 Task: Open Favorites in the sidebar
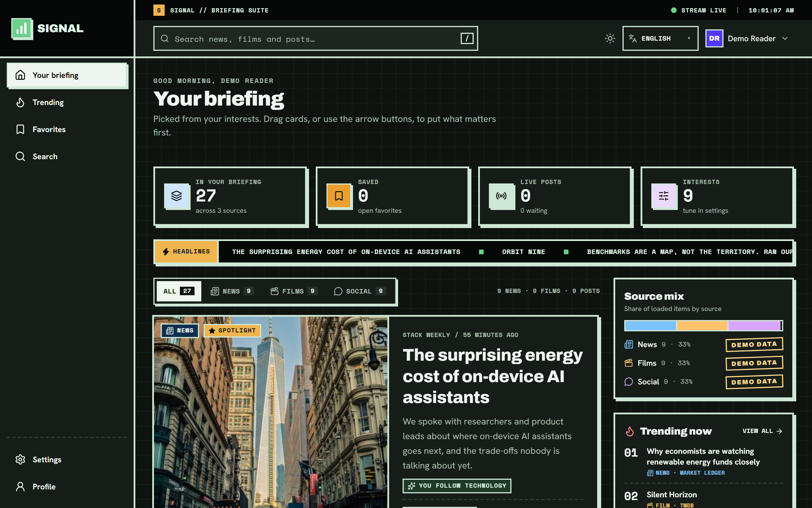[x=67, y=129]
